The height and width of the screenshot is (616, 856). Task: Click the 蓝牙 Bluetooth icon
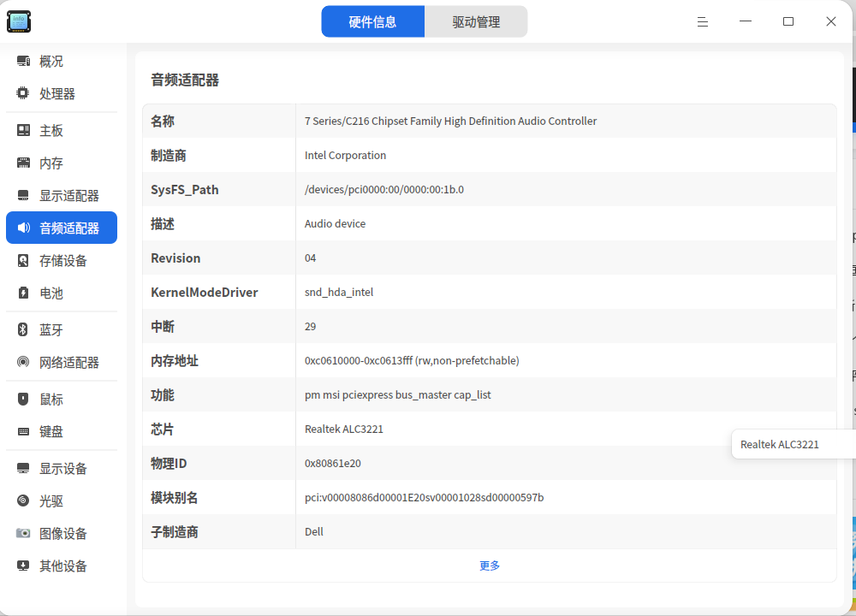pos(23,329)
